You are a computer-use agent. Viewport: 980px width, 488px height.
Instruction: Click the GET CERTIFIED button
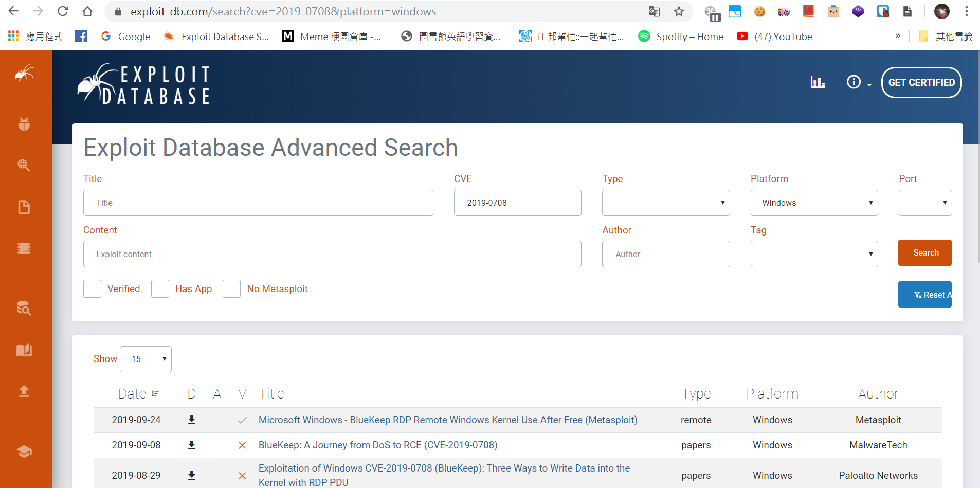pyautogui.click(x=921, y=82)
